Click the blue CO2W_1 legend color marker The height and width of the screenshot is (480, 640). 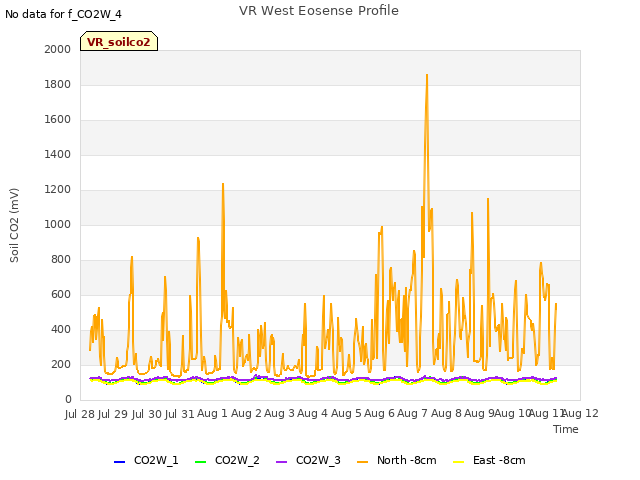click(119, 462)
